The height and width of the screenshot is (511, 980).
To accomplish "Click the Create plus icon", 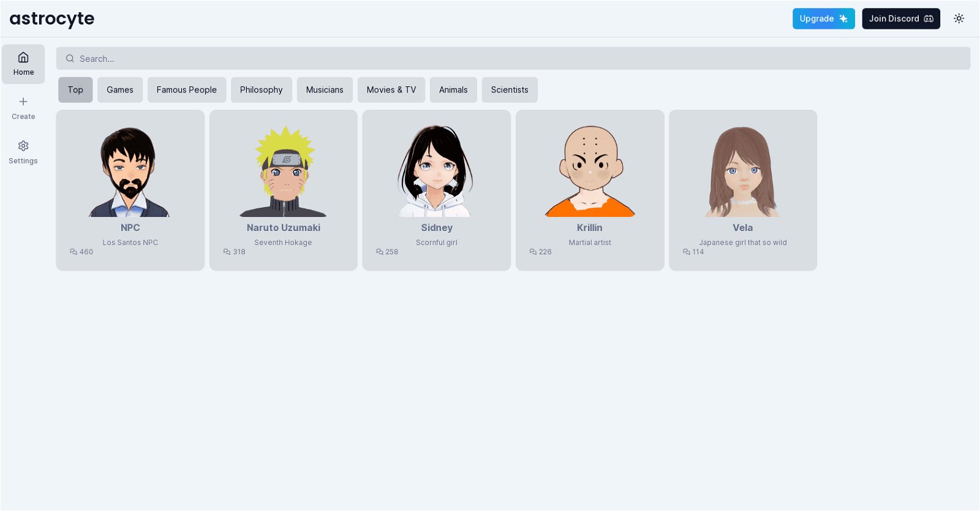I will coord(23,102).
